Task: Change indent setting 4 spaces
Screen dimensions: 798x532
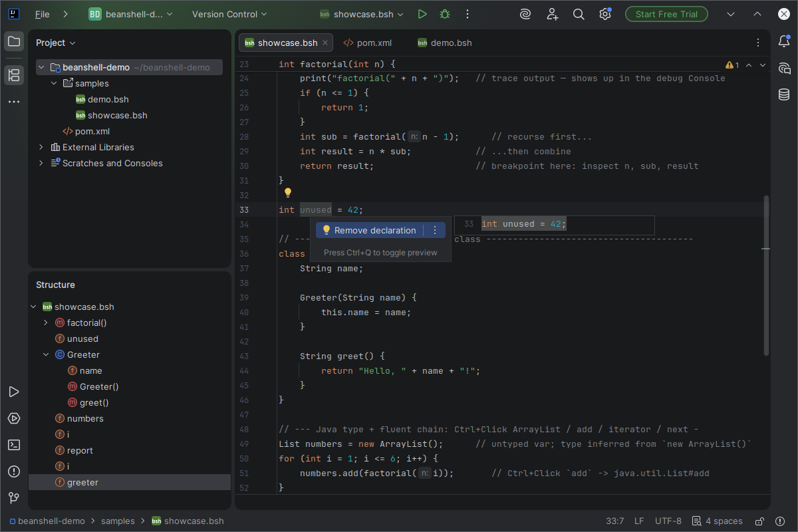Action: coord(717,521)
